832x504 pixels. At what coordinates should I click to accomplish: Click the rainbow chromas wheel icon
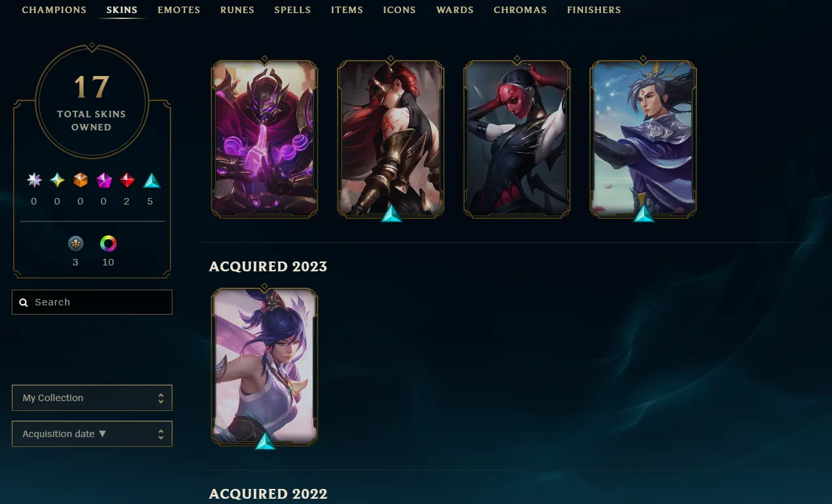pyautogui.click(x=108, y=244)
